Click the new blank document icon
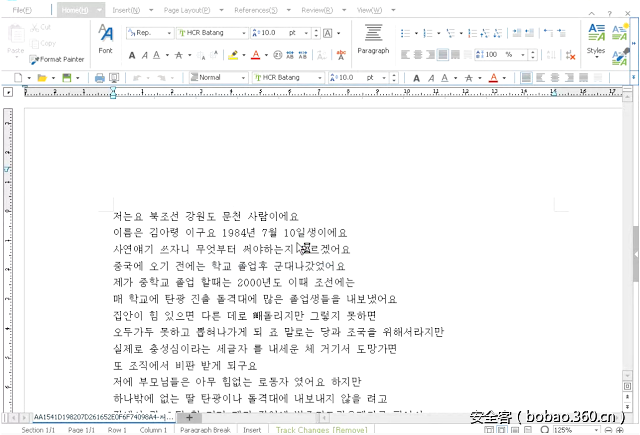Screen dimensions: 640x435 coord(18,78)
